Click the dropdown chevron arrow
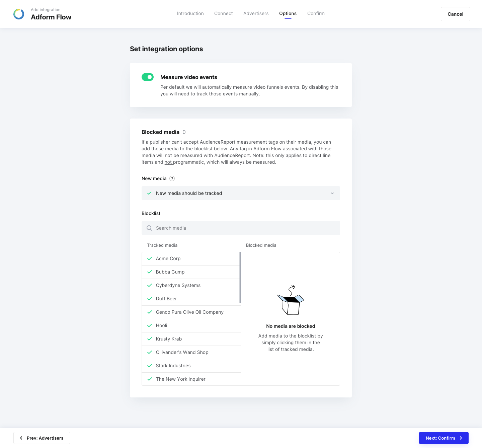This screenshot has height=448, width=482. coord(332,193)
